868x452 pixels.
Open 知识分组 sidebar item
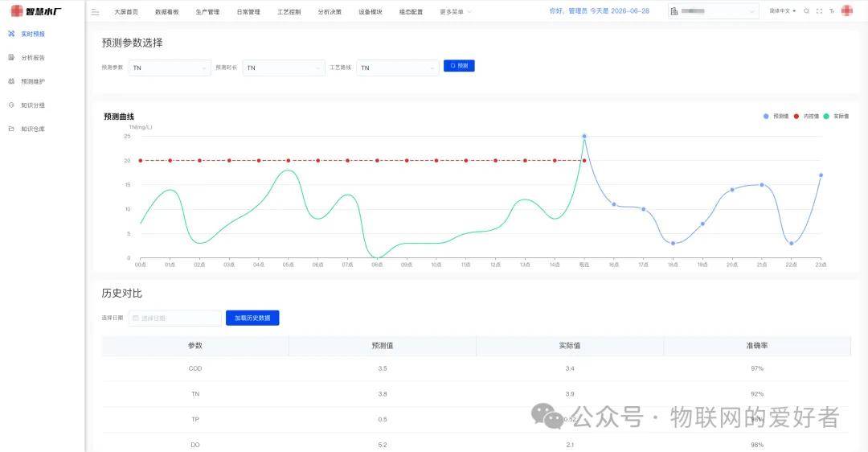[x=33, y=105]
